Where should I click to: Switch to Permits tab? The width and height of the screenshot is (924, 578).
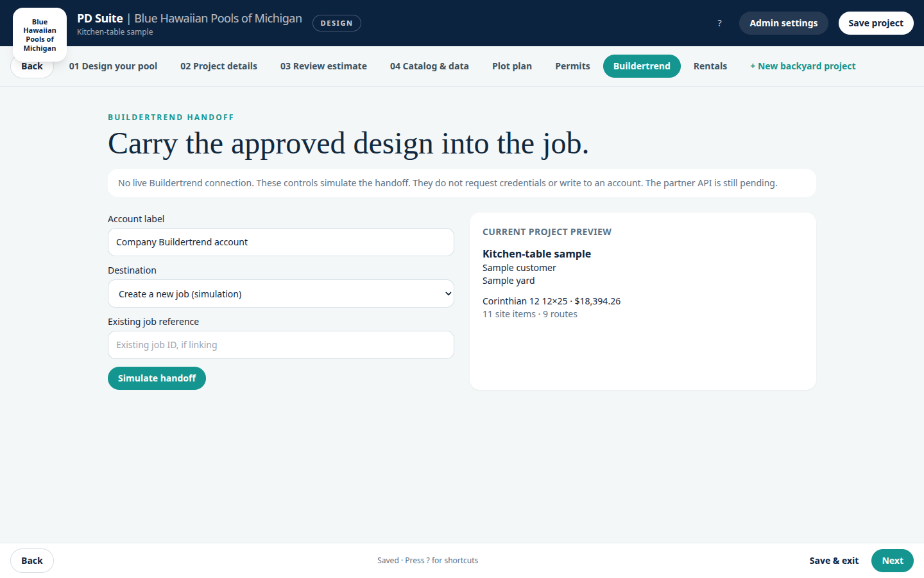pyautogui.click(x=572, y=66)
